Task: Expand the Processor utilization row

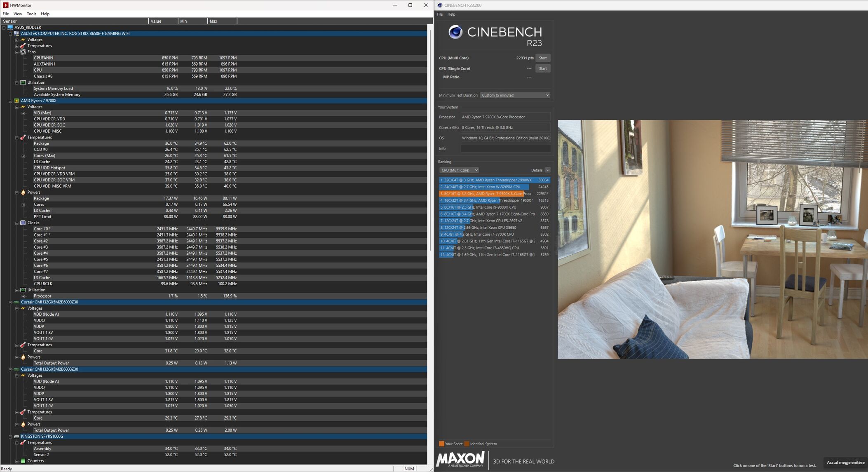Action: point(23,296)
